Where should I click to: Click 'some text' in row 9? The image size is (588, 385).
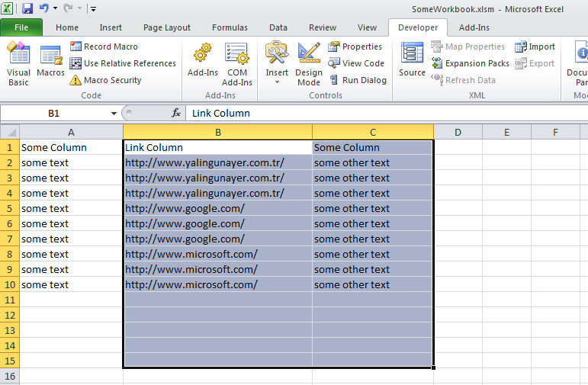coord(45,270)
